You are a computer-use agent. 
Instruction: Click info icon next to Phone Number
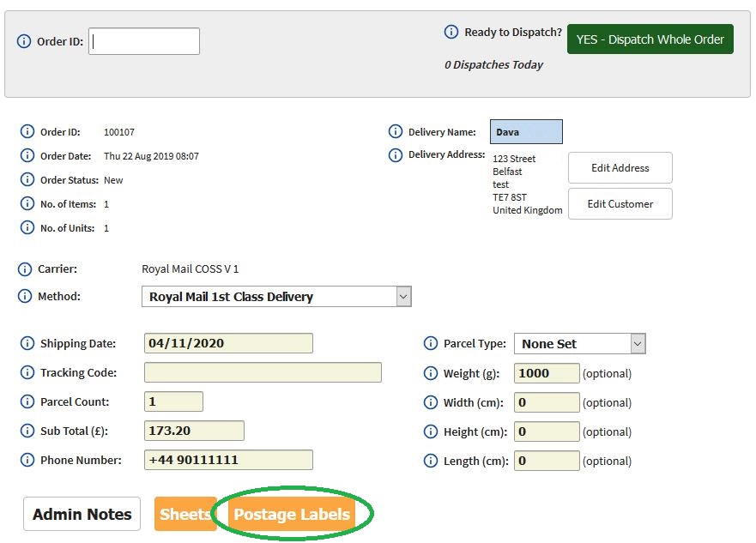pos(27,460)
